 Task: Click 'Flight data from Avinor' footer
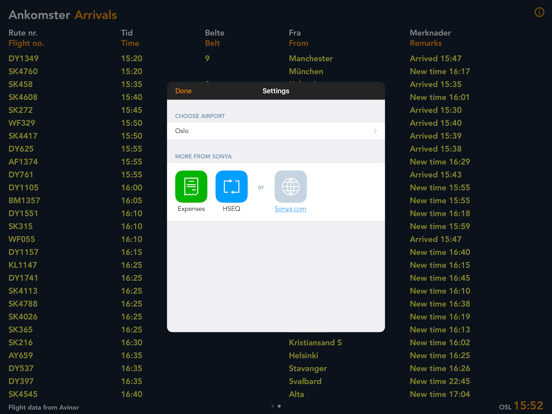(44, 407)
